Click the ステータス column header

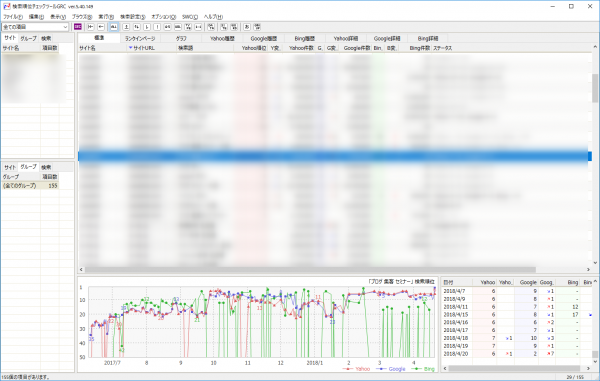point(443,48)
